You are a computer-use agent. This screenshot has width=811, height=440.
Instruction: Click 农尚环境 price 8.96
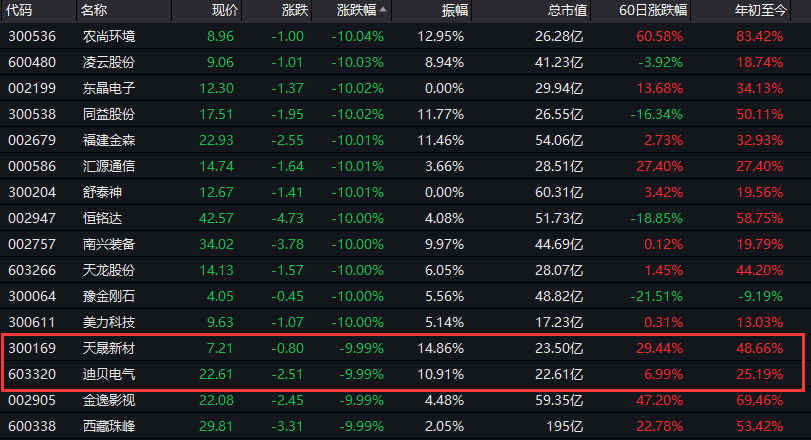pos(220,36)
